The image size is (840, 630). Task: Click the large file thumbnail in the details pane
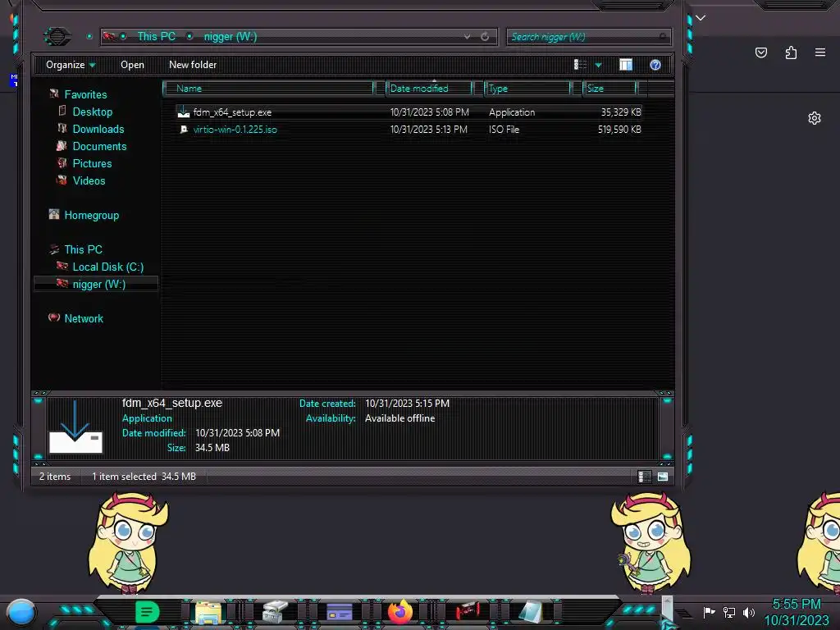pyautogui.click(x=75, y=427)
